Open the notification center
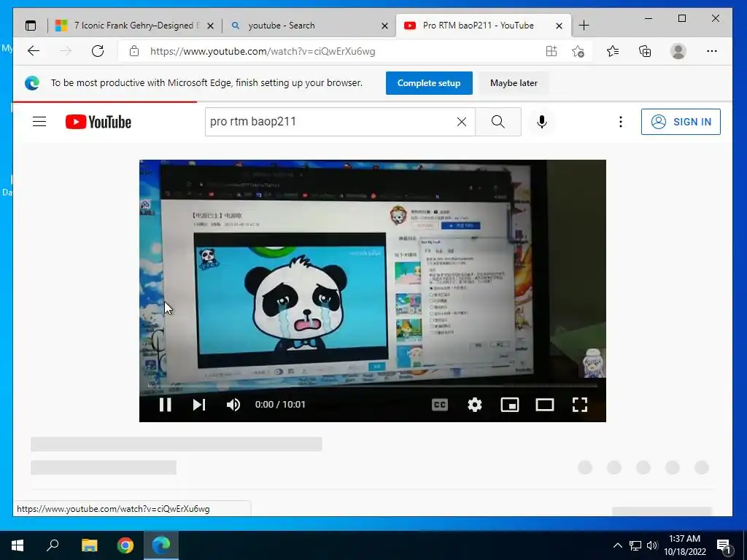The image size is (747, 560). click(x=724, y=545)
